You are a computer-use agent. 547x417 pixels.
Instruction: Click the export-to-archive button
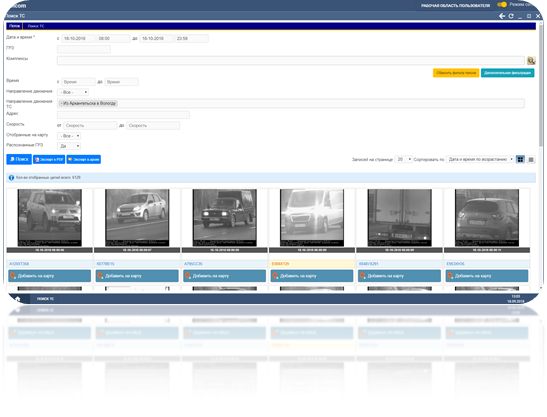coord(84,159)
